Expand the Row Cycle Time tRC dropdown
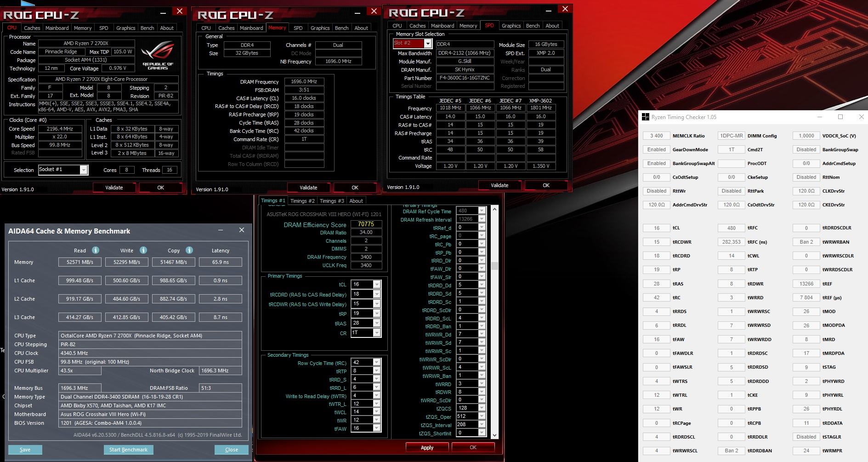 (x=377, y=362)
